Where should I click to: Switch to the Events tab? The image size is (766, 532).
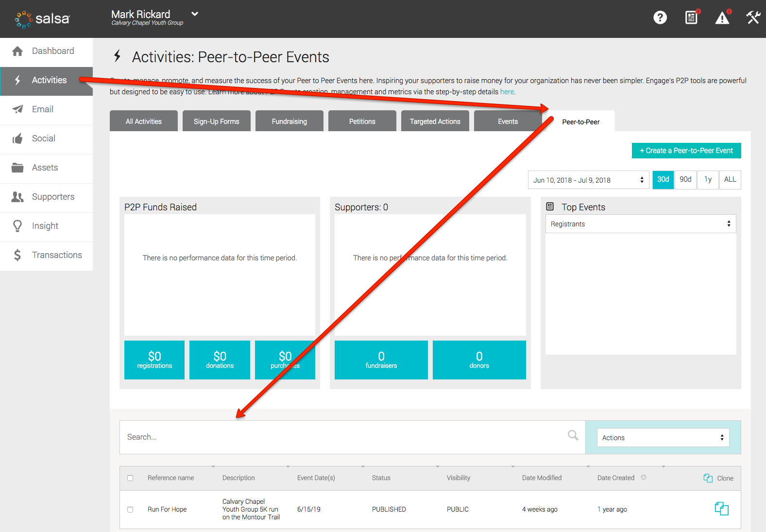(x=508, y=121)
